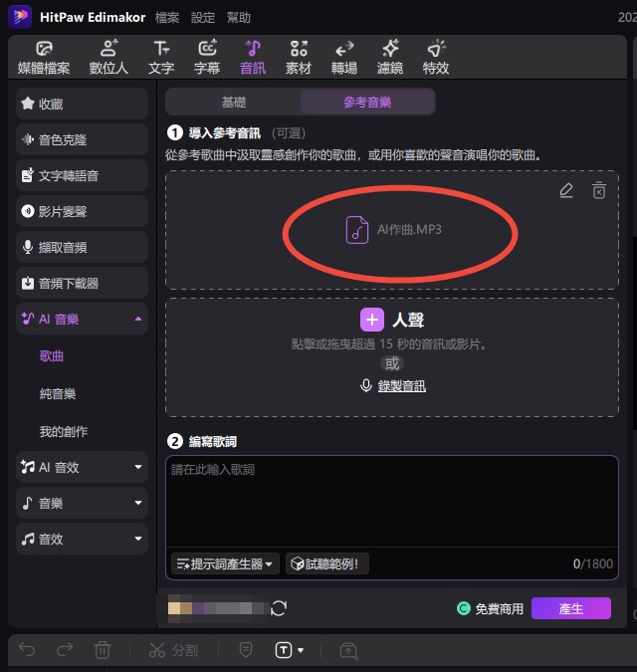Open the 音色克隆 voice clone tool
Viewport: 637px width, 672px height.
click(x=83, y=139)
